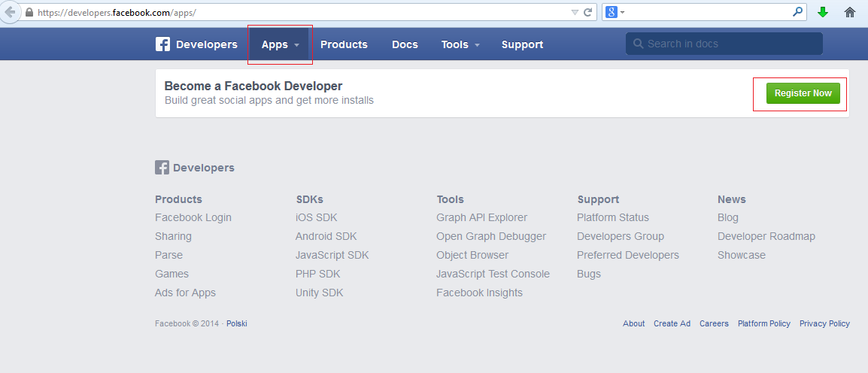The image size is (868, 373).
Task: Open the JavaScript Test Console link
Action: [x=493, y=274]
